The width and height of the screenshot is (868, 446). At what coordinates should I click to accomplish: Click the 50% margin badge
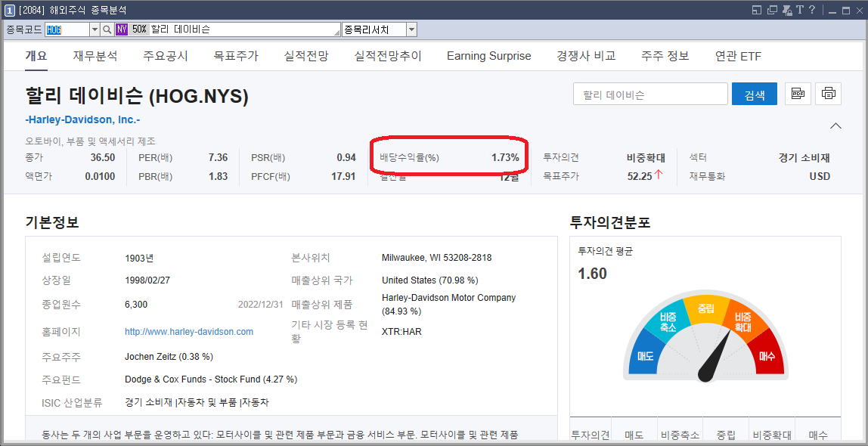point(139,29)
